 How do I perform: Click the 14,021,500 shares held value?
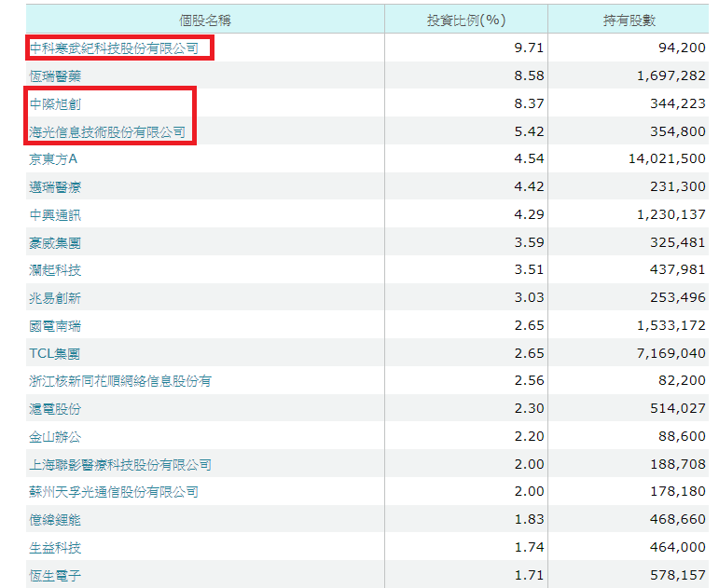tap(667, 158)
